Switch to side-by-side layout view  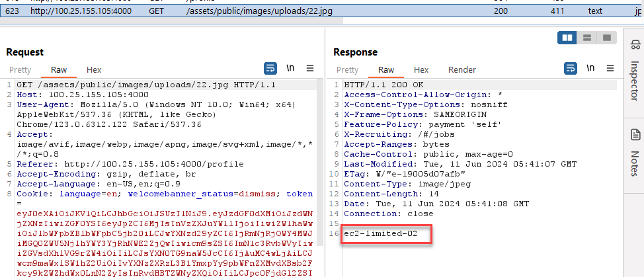click(567, 38)
